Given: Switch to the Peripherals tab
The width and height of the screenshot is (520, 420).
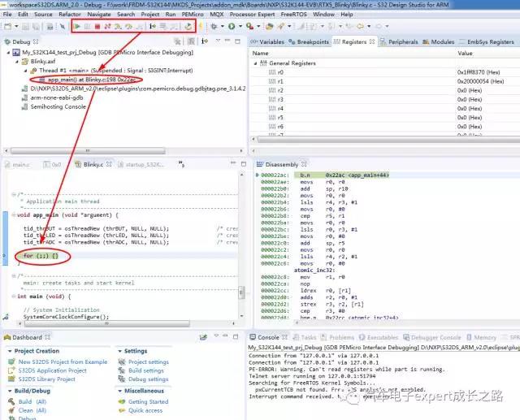Looking at the screenshot, I should tap(399, 41).
